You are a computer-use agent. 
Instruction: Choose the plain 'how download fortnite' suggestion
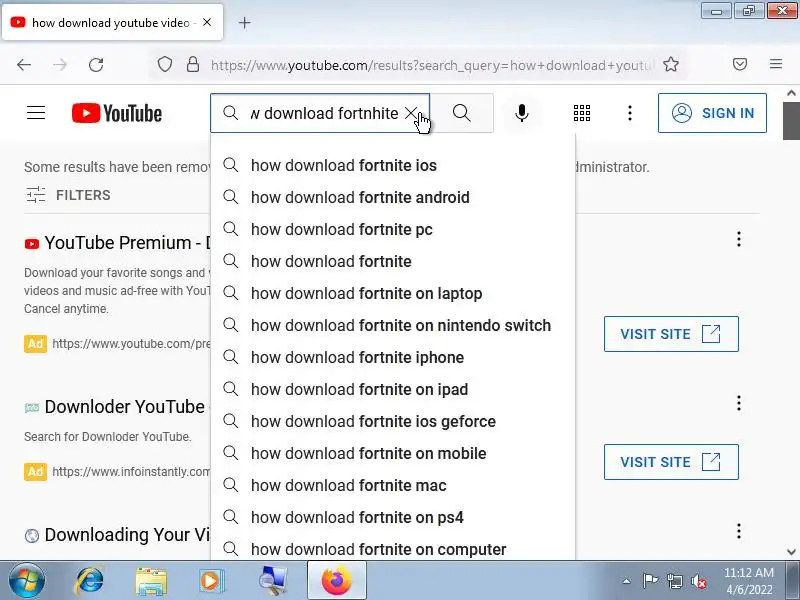tap(393, 261)
